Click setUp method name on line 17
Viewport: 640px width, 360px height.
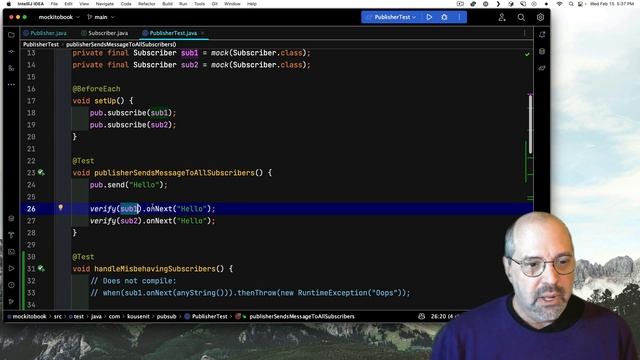(105, 101)
